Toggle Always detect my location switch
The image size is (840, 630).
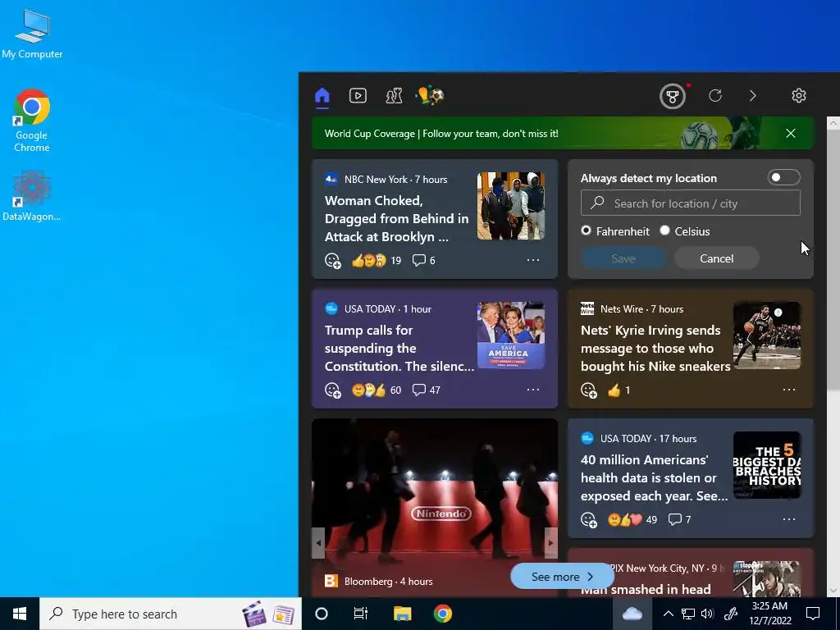[783, 177]
